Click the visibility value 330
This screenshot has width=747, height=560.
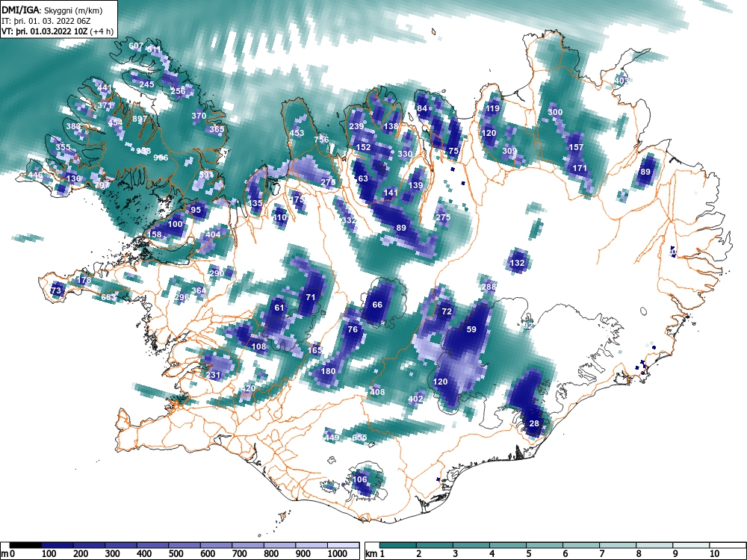click(x=405, y=154)
